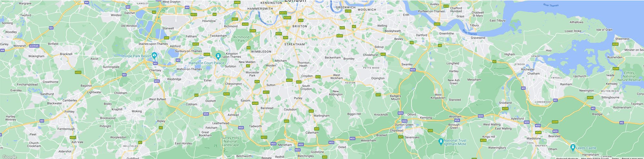This screenshot has width=644, height=159.
Task: Open the Keyboard shortcuts link
Action: [567, 158]
